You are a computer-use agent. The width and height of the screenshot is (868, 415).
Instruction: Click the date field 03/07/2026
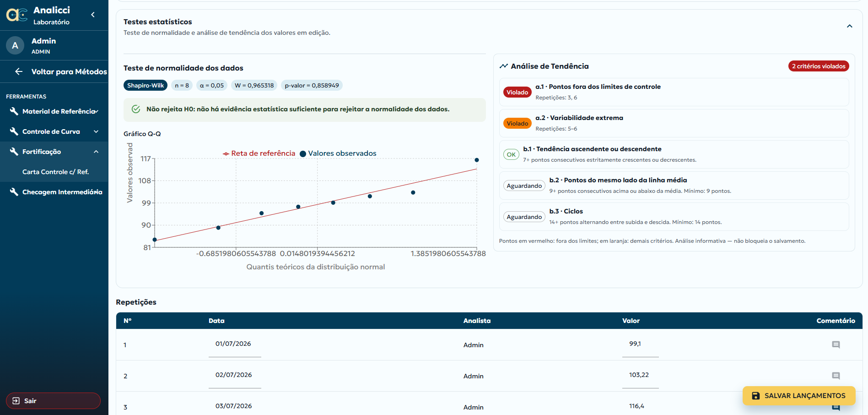[235, 406]
